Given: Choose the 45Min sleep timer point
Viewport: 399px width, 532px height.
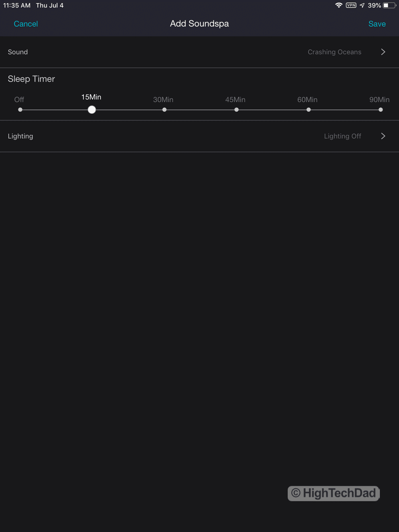Looking at the screenshot, I should click(237, 110).
